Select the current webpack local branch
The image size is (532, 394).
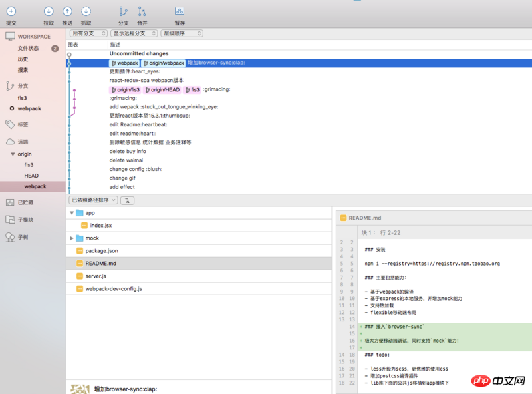[29, 108]
